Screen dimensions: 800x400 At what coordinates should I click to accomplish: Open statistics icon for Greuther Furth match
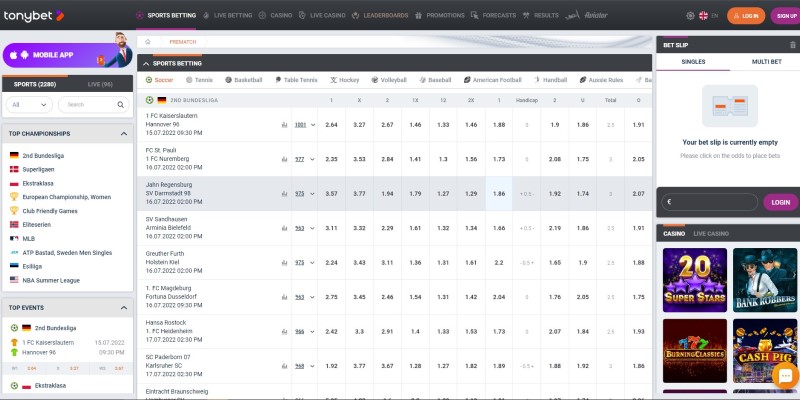(284, 263)
